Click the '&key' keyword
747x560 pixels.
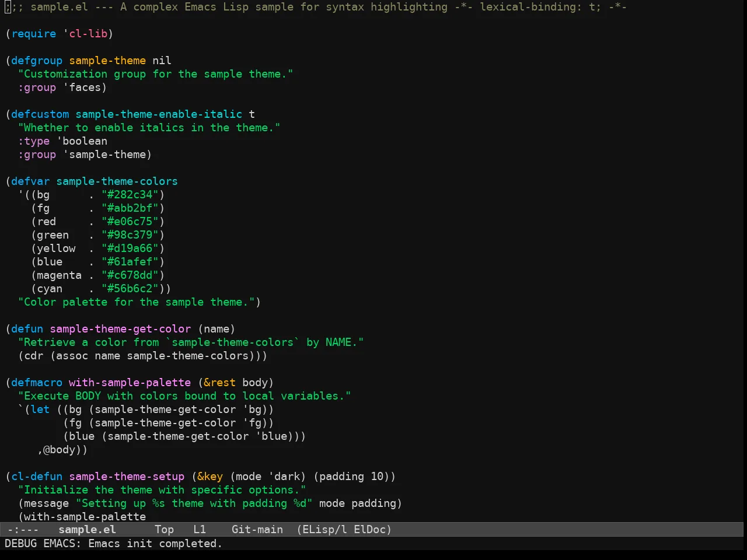[x=210, y=477]
